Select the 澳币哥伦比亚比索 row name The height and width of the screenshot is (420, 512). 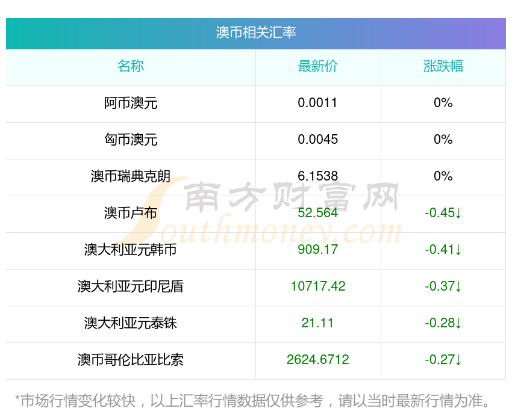click(131, 360)
